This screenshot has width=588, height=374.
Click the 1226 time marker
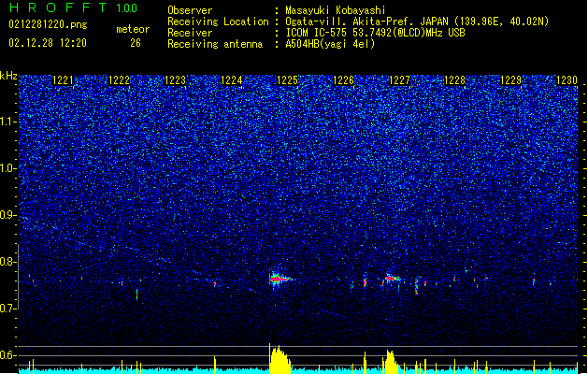[x=343, y=80]
